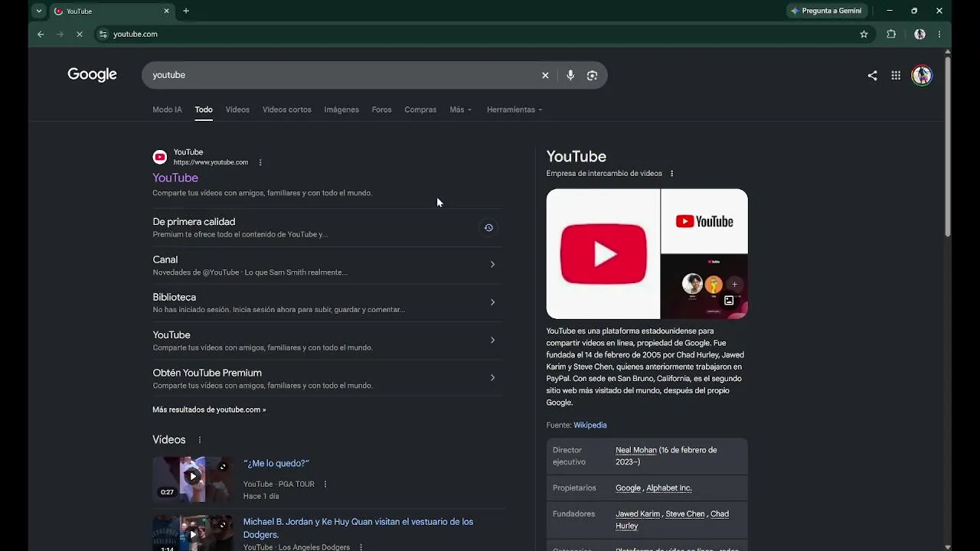Open the Google apps grid
The height and width of the screenshot is (551, 980).
[896, 75]
